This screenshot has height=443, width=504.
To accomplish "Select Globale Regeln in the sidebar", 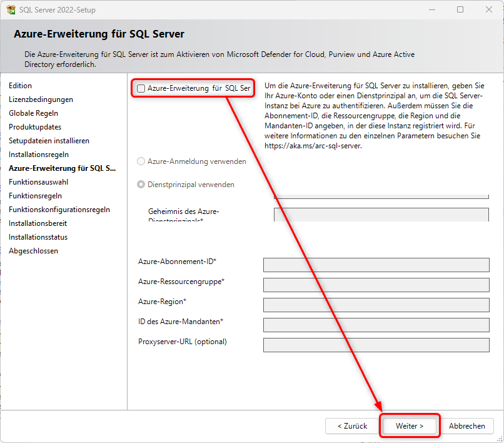I will [x=33, y=113].
